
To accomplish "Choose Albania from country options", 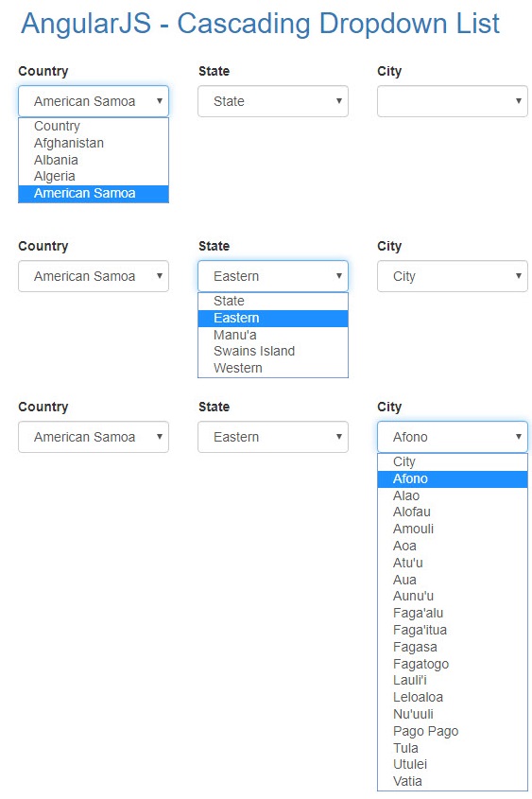I will [94, 160].
